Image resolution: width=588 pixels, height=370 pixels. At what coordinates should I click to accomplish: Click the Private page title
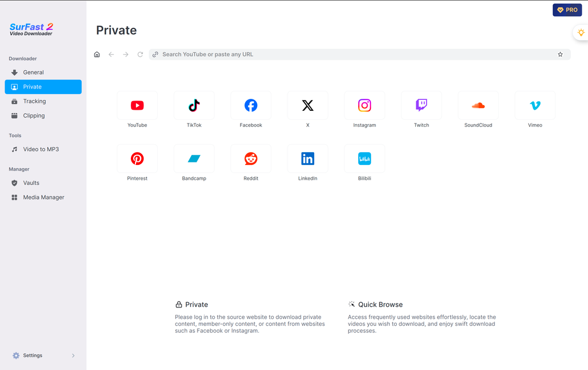coord(116,30)
